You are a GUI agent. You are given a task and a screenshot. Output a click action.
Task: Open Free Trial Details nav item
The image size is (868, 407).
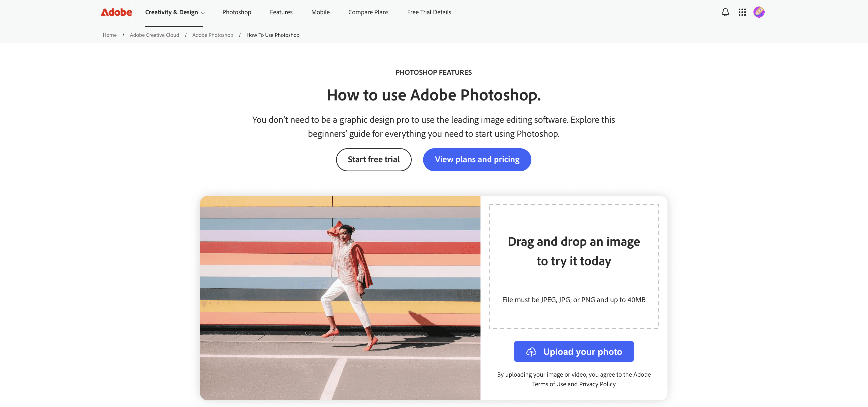tap(429, 12)
